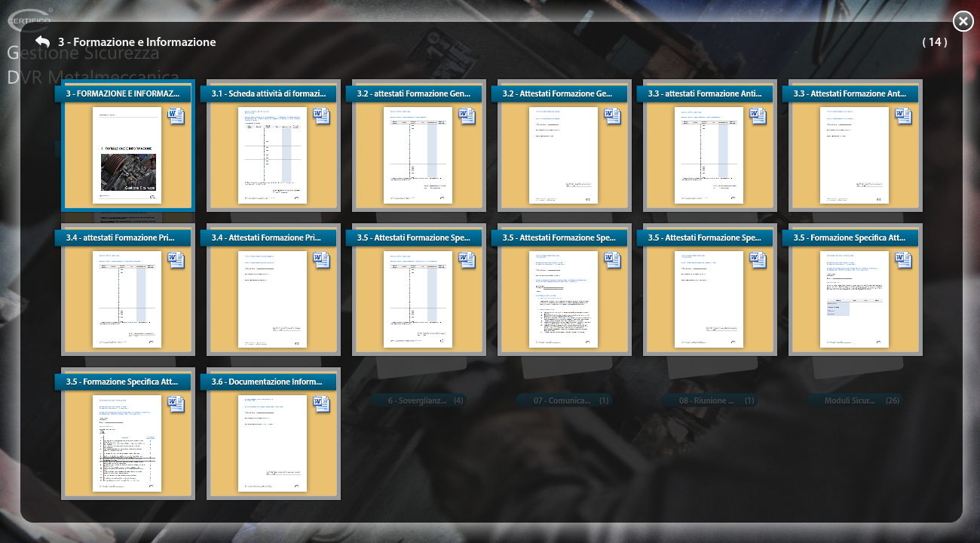Click the item count (14) indicator

click(x=935, y=42)
